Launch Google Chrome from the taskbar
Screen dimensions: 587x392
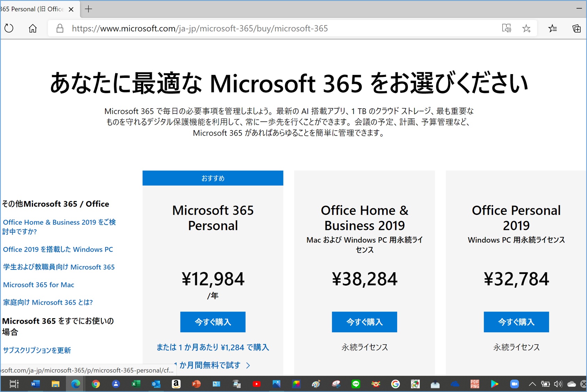(96, 384)
